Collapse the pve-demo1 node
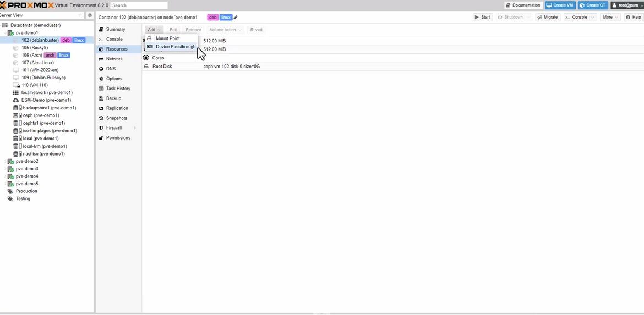The image size is (644, 315). coord(6,33)
